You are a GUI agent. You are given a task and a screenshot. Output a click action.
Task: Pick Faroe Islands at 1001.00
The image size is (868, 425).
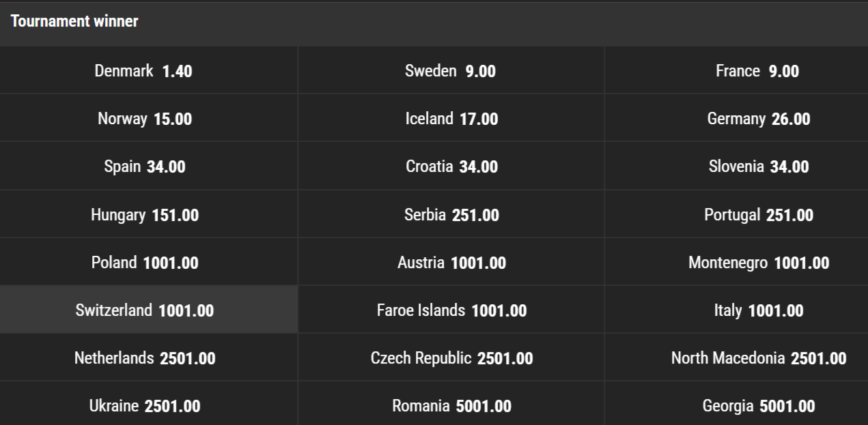coord(451,311)
